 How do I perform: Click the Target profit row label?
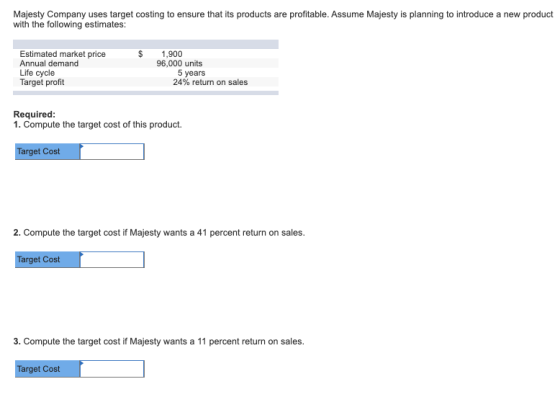click(42, 82)
